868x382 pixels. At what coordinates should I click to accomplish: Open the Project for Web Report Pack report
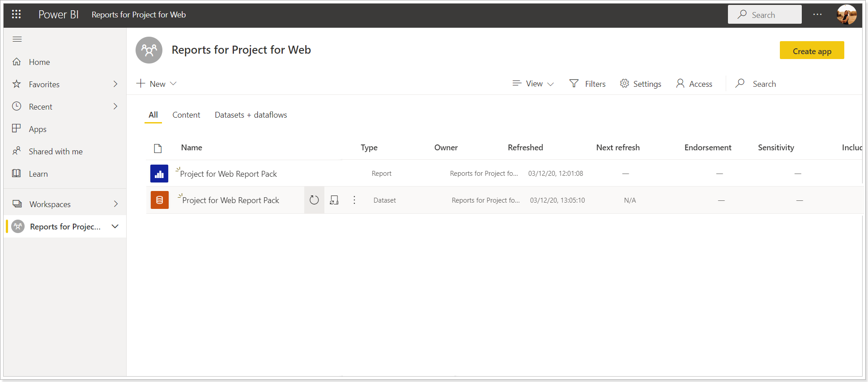click(228, 174)
